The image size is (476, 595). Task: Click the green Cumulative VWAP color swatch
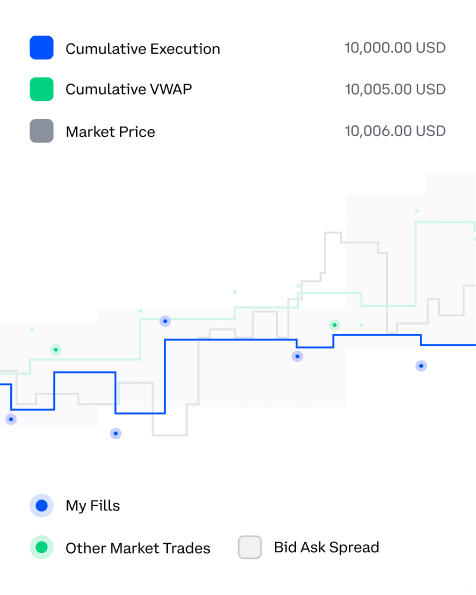[x=41, y=89]
